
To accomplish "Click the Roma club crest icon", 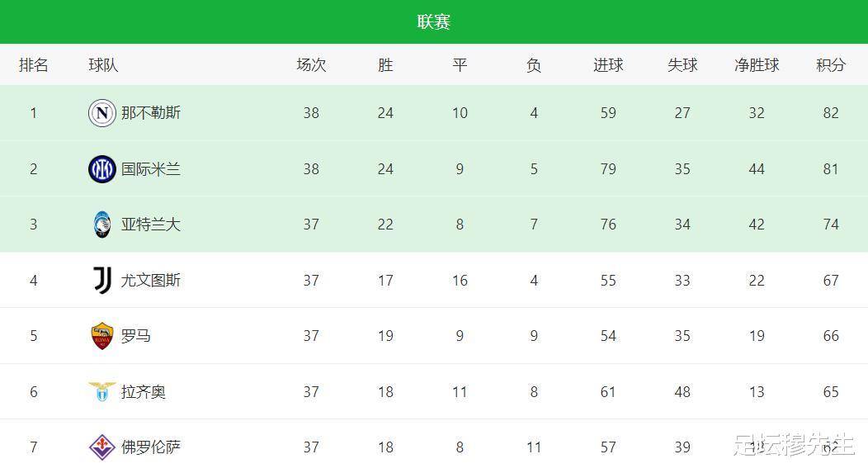I will (101, 336).
